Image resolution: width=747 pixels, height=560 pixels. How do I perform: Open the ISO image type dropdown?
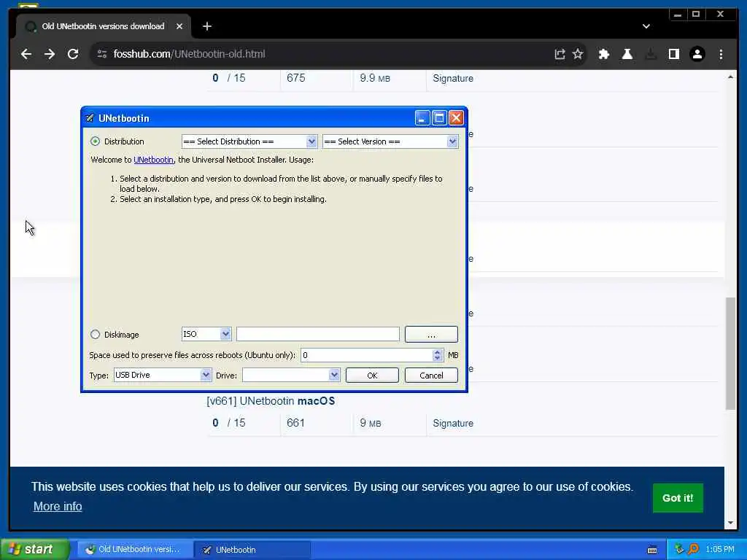coord(206,334)
